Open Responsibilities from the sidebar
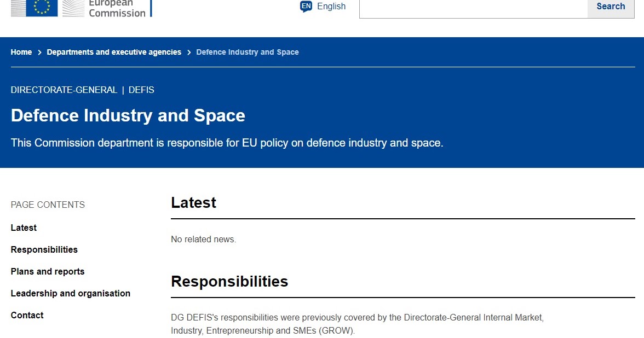This screenshot has width=644, height=338. [x=44, y=249]
